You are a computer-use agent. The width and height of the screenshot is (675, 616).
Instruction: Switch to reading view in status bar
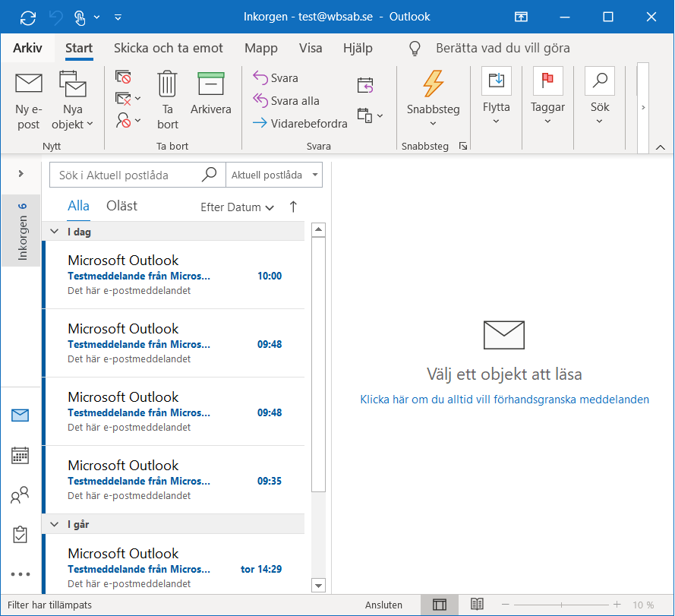477,605
